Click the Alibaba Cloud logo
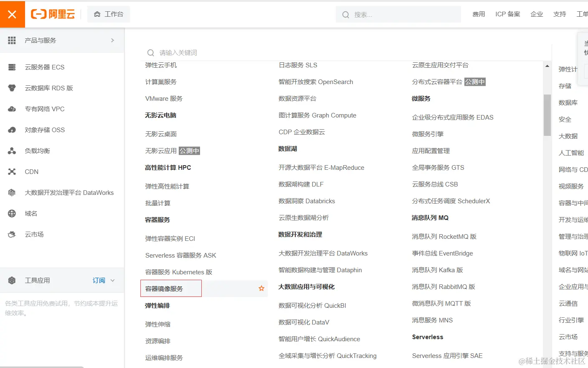This screenshot has width=588, height=368. coord(53,14)
